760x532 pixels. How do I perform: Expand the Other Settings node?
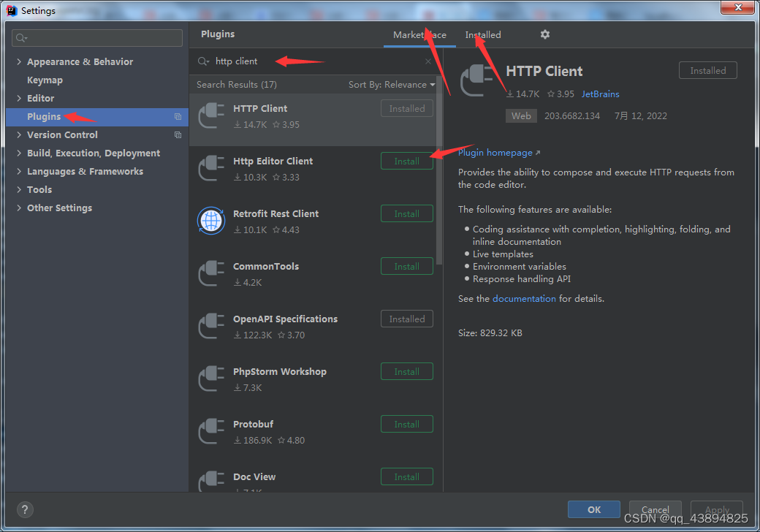[x=19, y=208]
